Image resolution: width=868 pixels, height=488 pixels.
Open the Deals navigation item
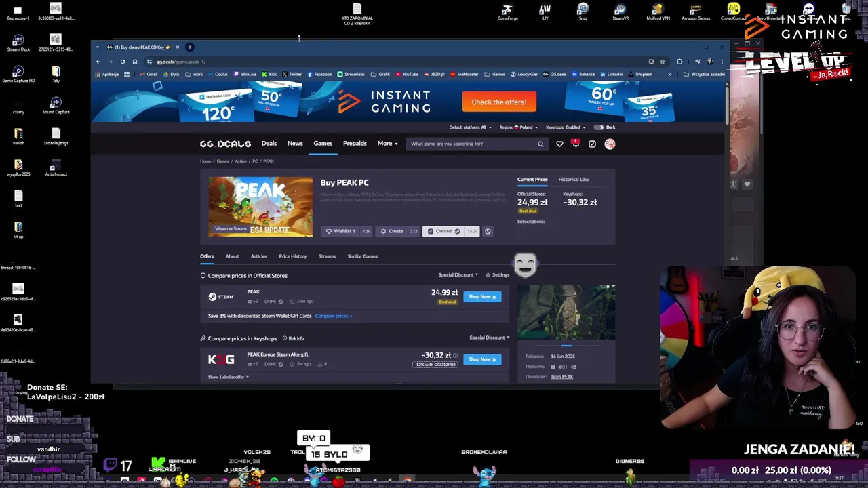click(269, 144)
